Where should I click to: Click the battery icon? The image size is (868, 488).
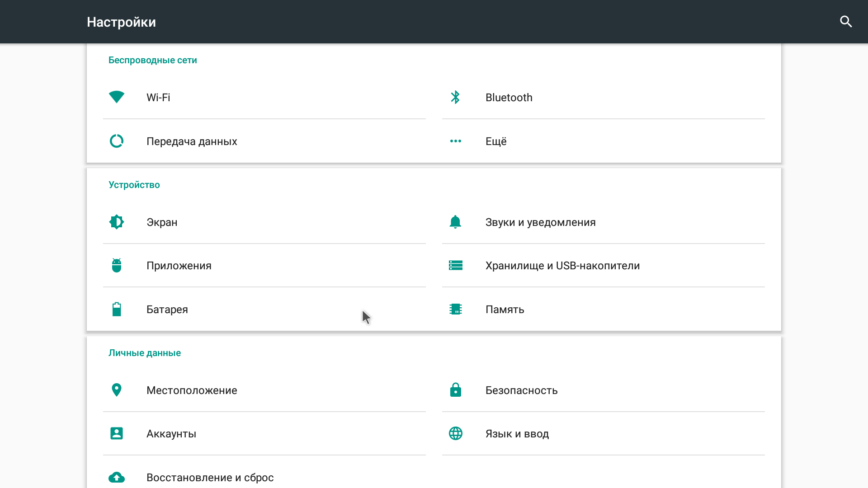coord(117,309)
